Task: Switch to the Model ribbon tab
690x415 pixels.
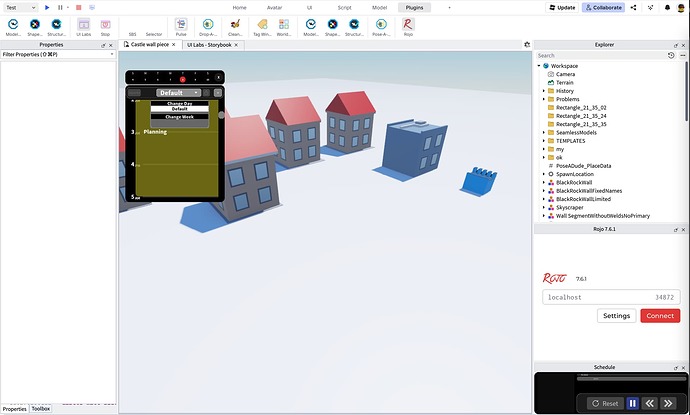Action: pyautogui.click(x=379, y=7)
